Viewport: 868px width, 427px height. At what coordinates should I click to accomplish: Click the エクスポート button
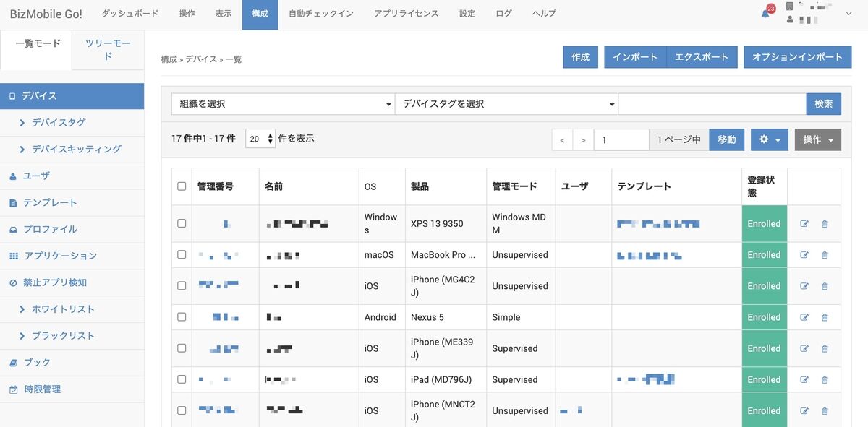pos(702,57)
